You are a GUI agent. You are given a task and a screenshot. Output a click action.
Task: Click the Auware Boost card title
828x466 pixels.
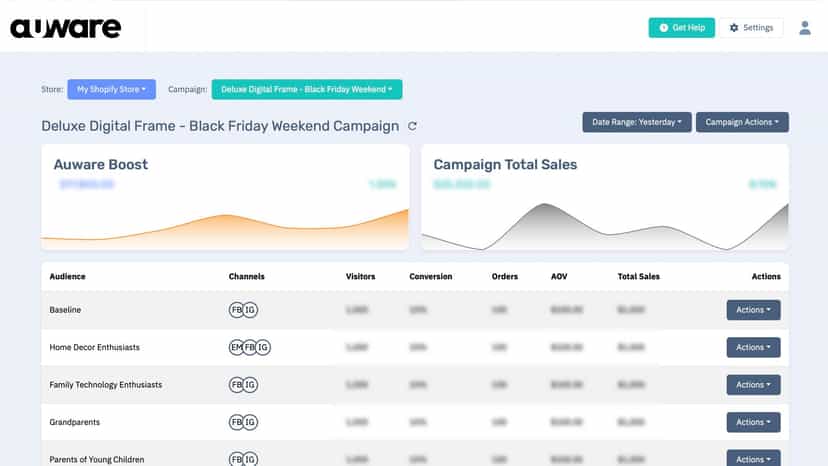coord(100,164)
